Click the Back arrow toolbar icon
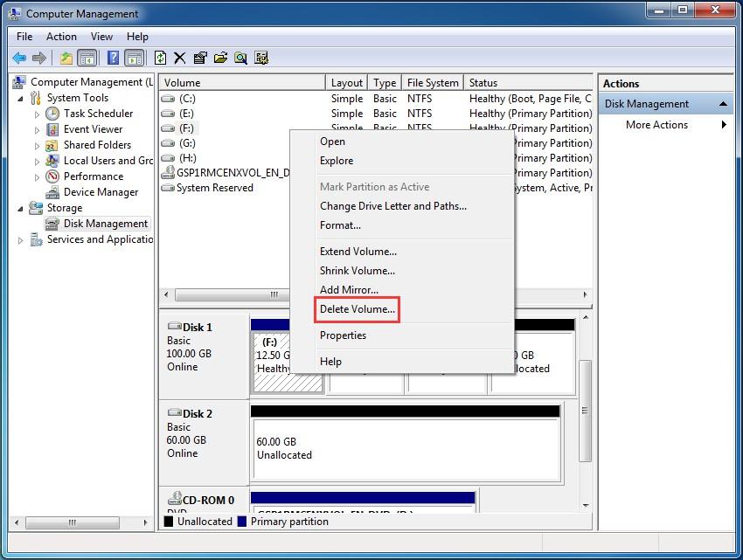 point(19,59)
